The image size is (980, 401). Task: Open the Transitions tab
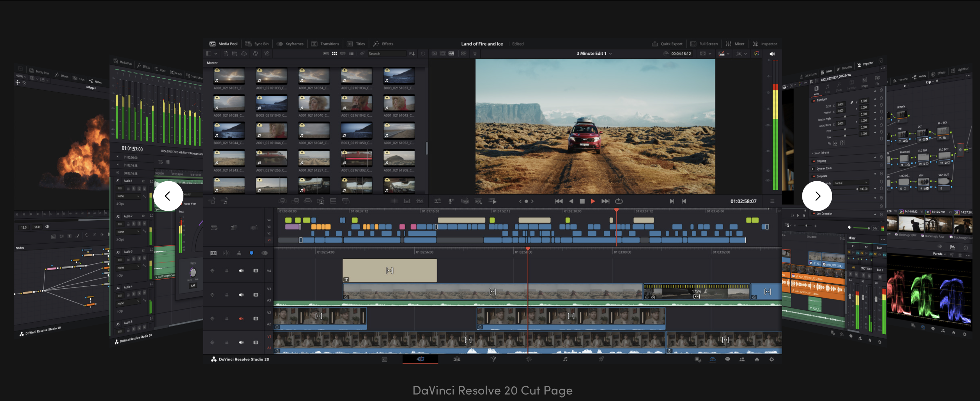coord(325,44)
